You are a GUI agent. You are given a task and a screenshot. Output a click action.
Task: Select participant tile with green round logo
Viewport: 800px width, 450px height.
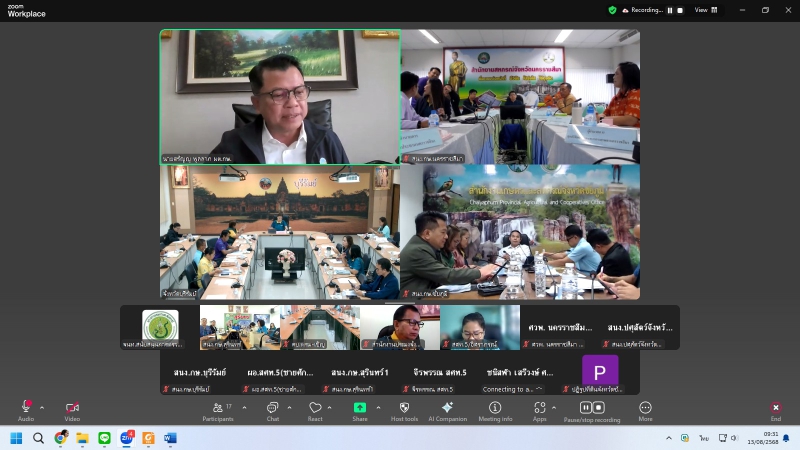pyautogui.click(x=160, y=328)
